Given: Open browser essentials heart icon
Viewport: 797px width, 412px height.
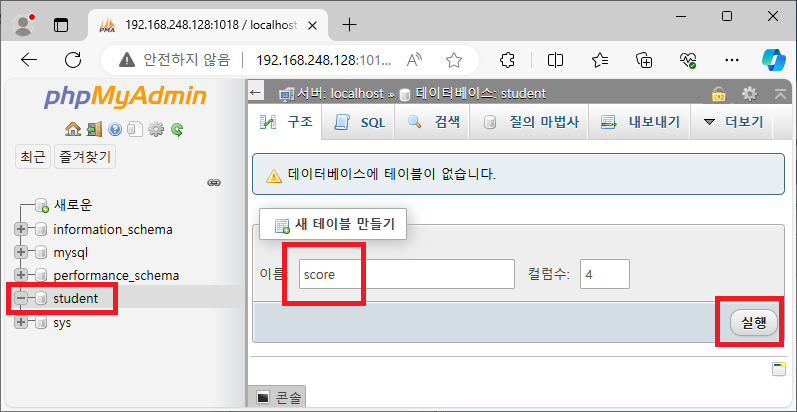Looking at the screenshot, I should pyautogui.click(x=688, y=60).
